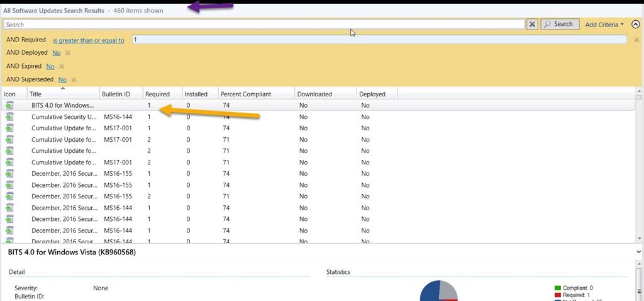Click the BITS 4.0 for Windows Vista (KB960568) heading
The image size is (644, 301).
click(x=72, y=252)
